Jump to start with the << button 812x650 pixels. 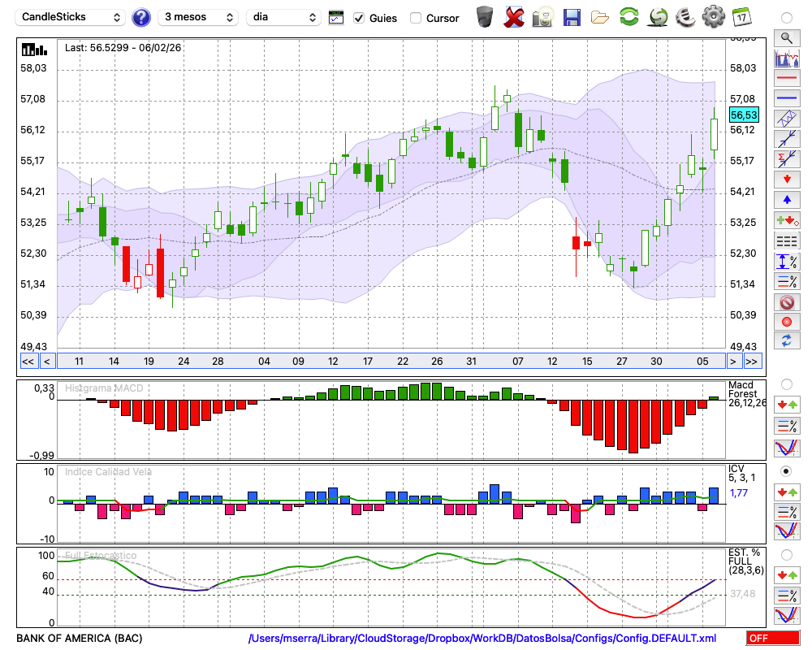point(28,362)
